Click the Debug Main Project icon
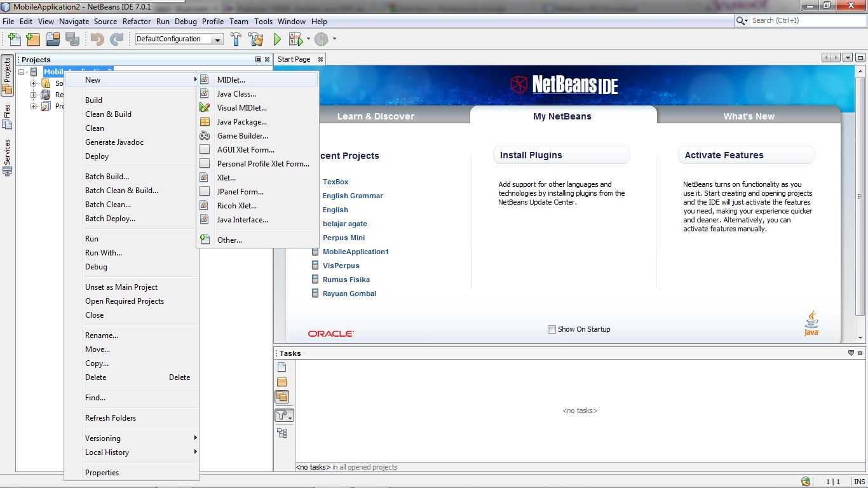Image resolution: width=868 pixels, height=488 pixels. tap(295, 39)
